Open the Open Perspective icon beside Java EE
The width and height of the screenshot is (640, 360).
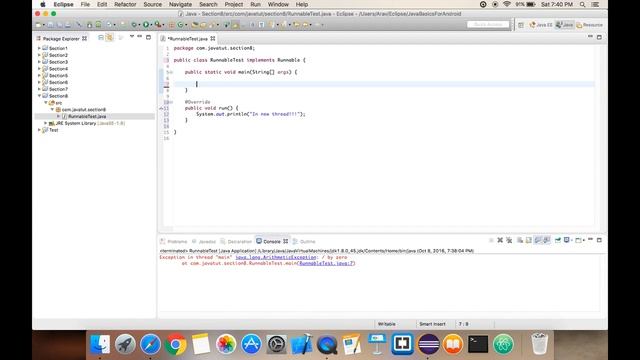521,25
